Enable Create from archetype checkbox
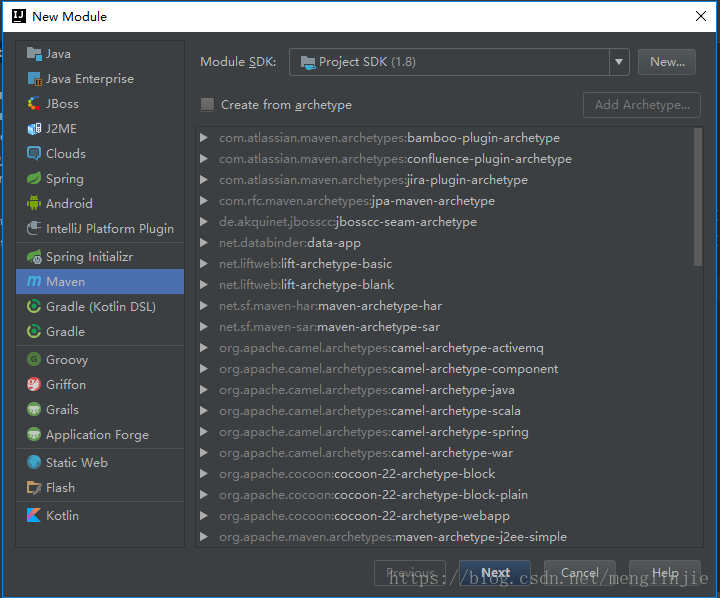The image size is (720, 598). point(207,105)
